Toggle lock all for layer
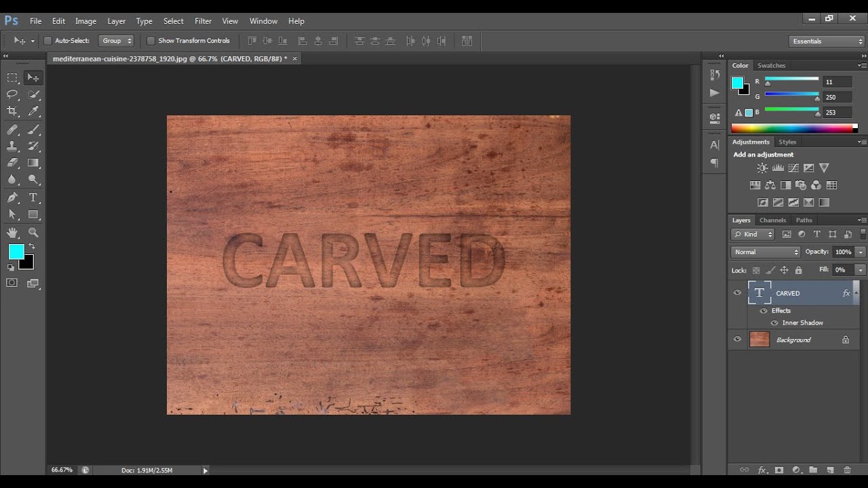Viewport: 868px width, 488px height. tap(798, 270)
